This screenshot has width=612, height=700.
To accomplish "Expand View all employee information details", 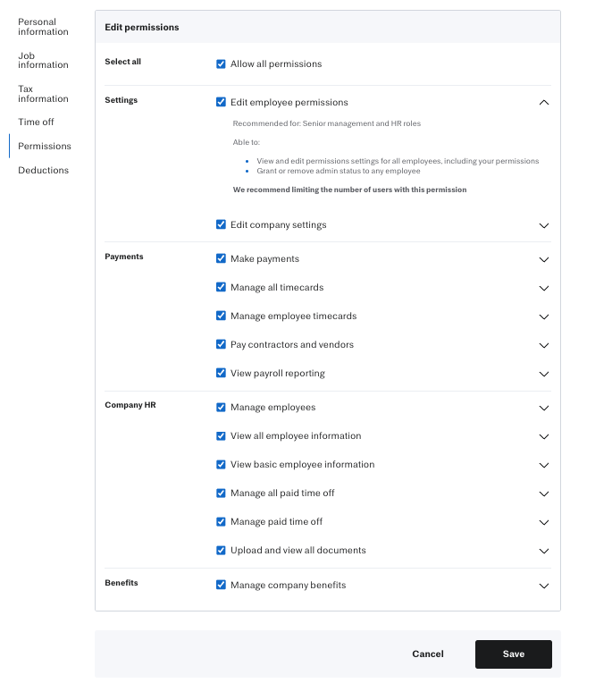I will pyautogui.click(x=544, y=436).
